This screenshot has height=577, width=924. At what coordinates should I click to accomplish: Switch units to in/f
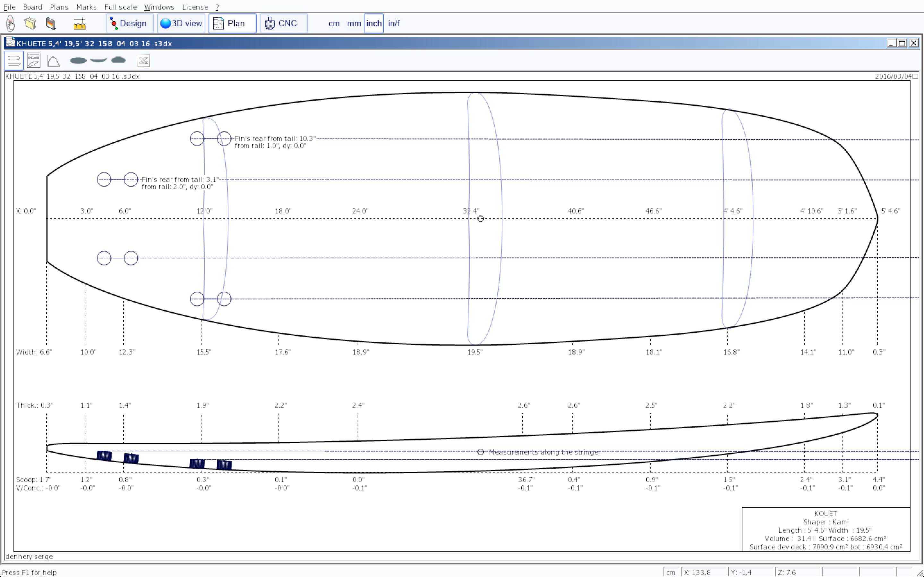click(394, 23)
